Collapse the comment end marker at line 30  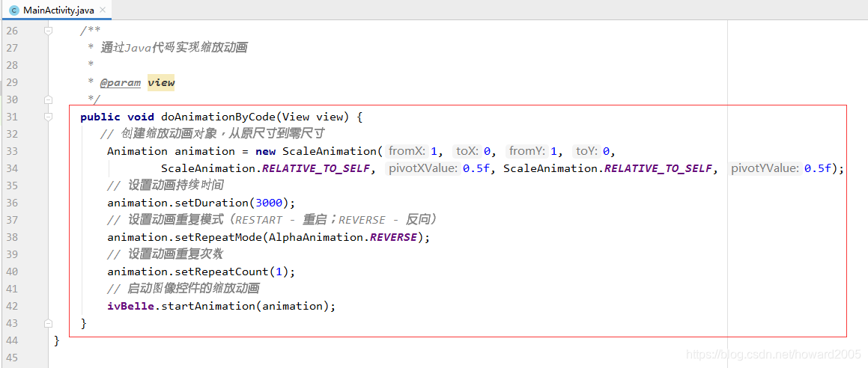(48, 99)
